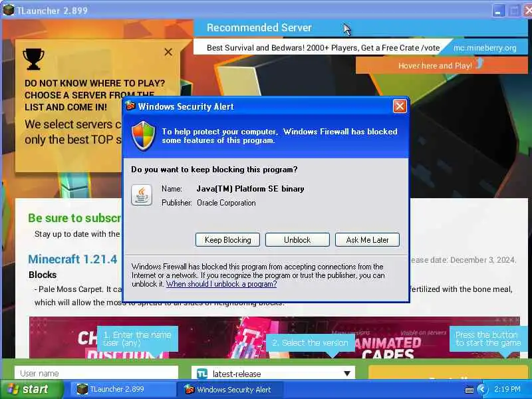Viewport: 532px width, 399px height.
Task: Click the 'Blocks' subheading text
Action: (x=43, y=275)
